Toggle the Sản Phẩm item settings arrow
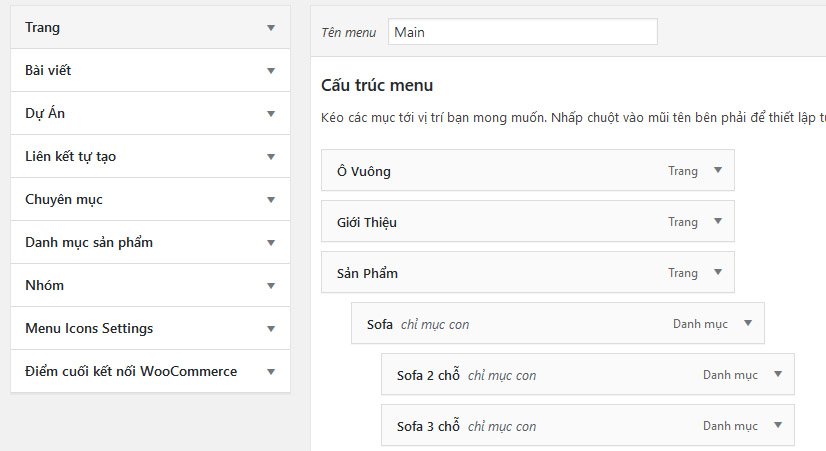Image resolution: width=826 pixels, height=451 pixels. 717,273
